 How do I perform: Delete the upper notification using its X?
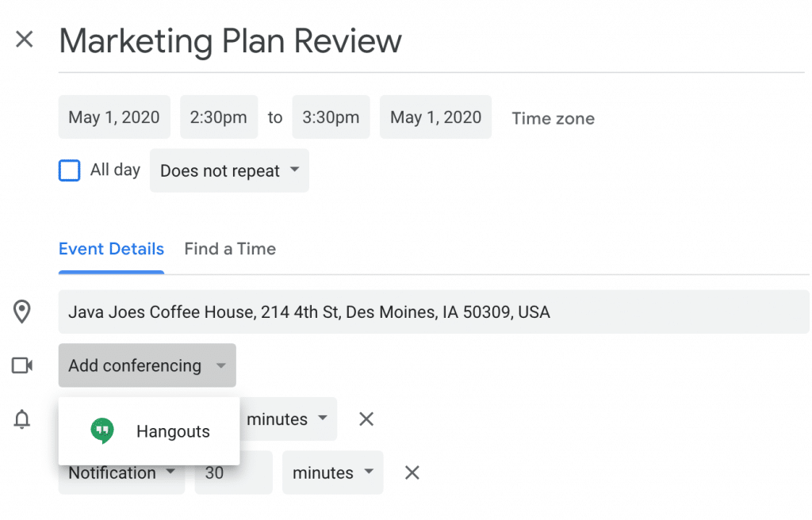[x=366, y=419]
